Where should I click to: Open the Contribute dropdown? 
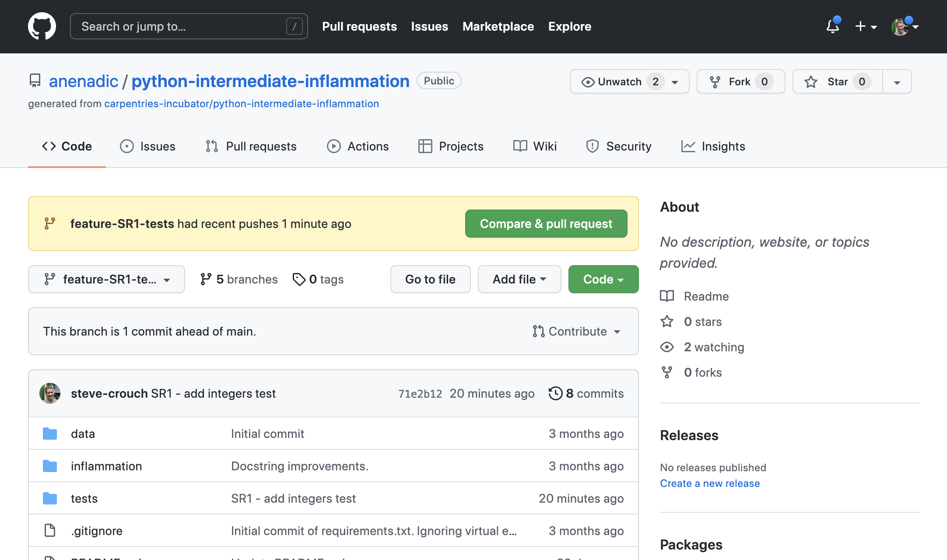577,331
